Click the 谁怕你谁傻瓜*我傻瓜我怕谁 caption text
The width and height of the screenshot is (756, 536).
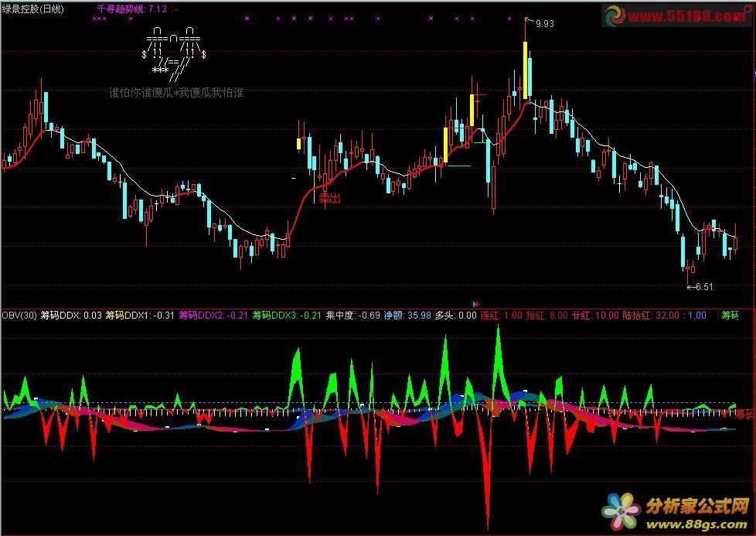pos(176,93)
